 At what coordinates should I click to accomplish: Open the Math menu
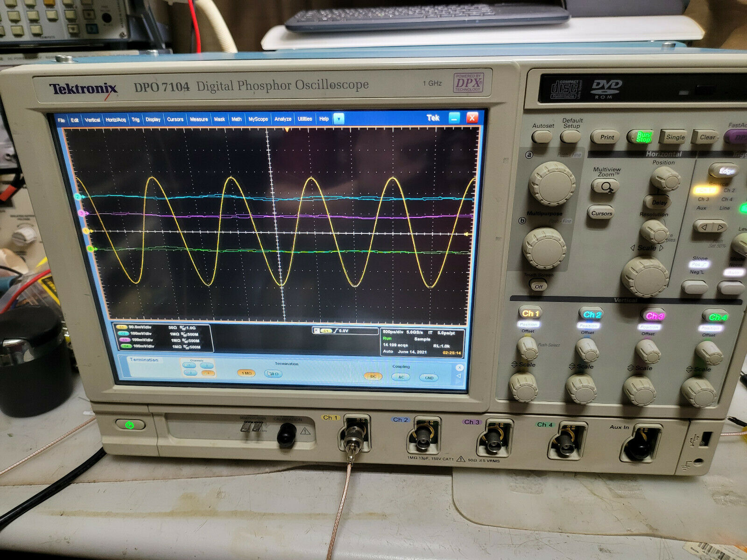[x=237, y=119]
